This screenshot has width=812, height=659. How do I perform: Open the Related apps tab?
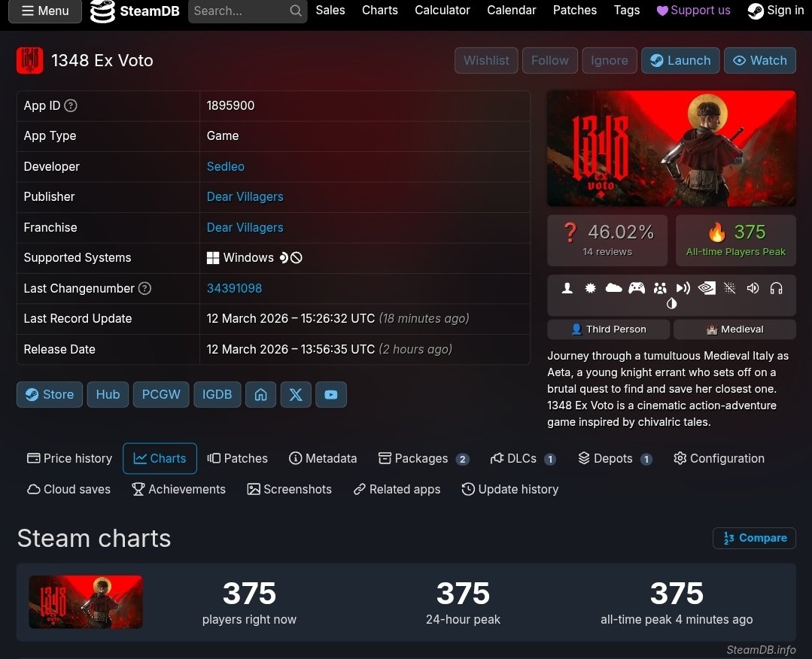click(x=397, y=489)
